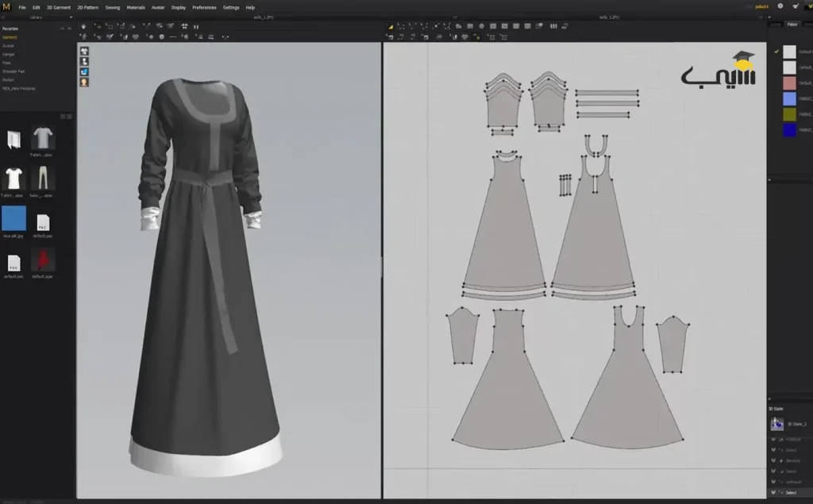
Task: Click the add-to-favorites plus icon in Library
Action: 63,29
